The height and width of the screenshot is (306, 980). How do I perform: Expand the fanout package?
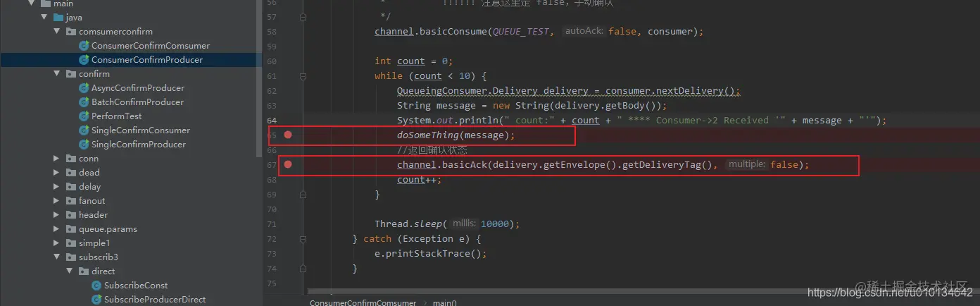coord(57,201)
